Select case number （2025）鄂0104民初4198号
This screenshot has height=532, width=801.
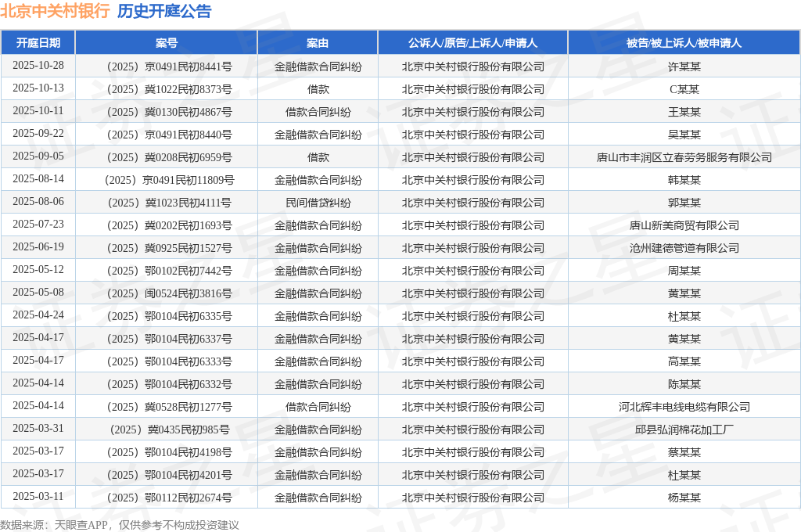[167, 452]
